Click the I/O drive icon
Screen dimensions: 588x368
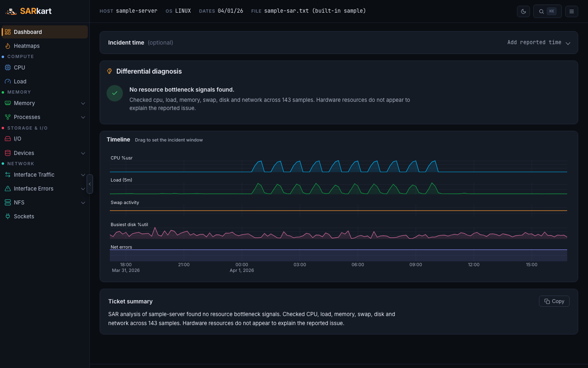[x=8, y=139]
